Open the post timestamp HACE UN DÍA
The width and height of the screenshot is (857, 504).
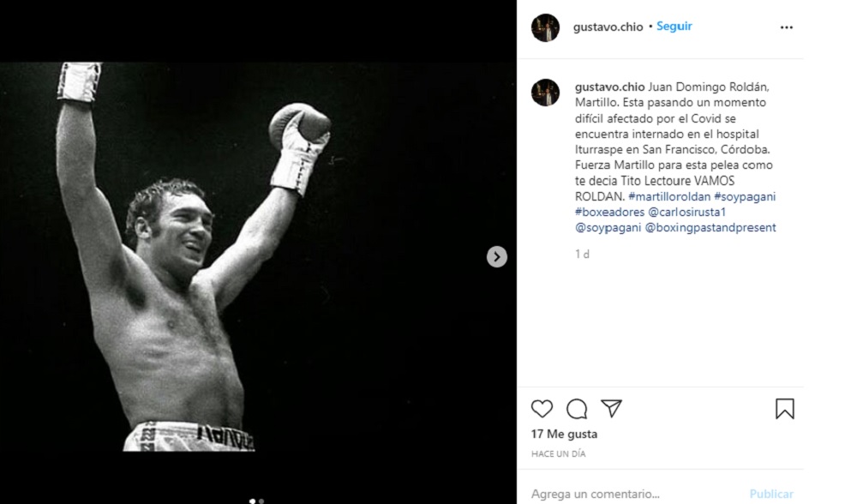pos(558,453)
